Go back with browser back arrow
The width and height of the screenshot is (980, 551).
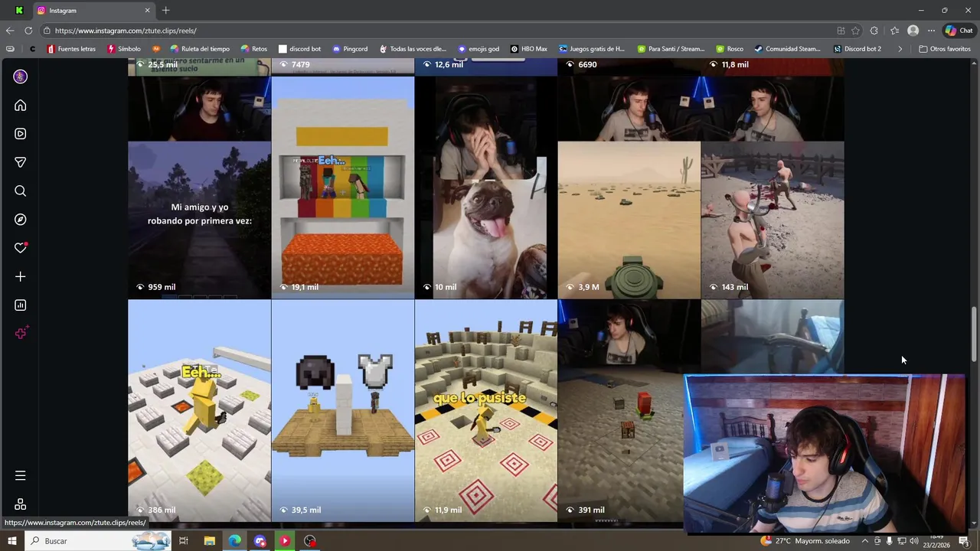pos(9,31)
